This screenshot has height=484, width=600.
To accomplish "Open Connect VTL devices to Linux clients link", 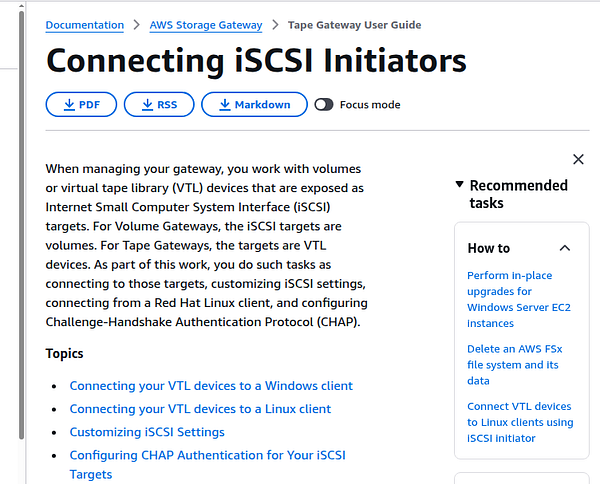I will click(x=520, y=422).
